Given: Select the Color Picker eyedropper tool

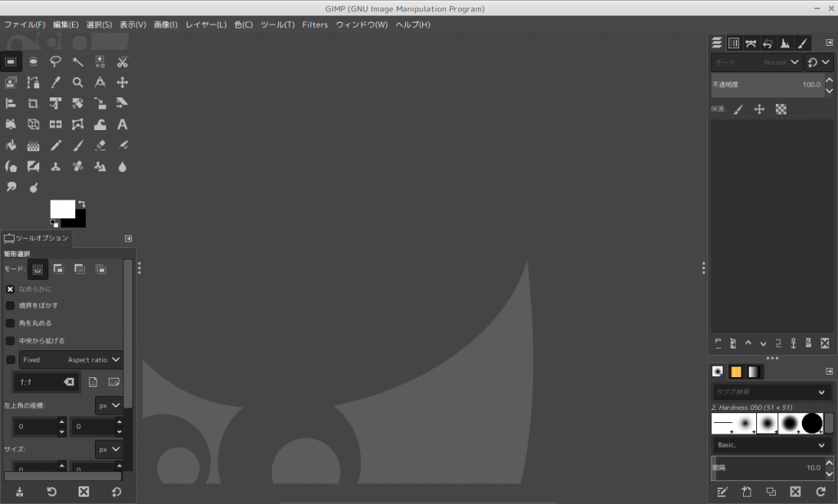Looking at the screenshot, I should [x=56, y=83].
